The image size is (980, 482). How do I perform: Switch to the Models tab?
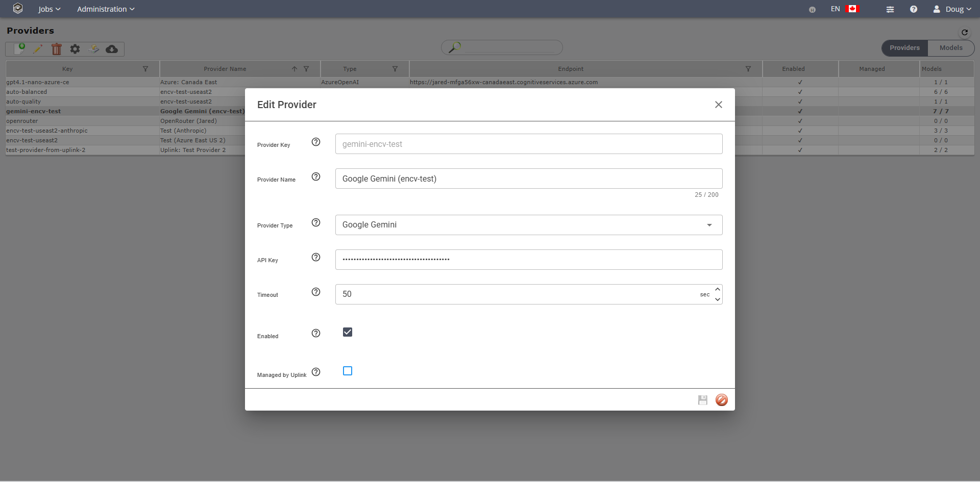tap(950, 47)
